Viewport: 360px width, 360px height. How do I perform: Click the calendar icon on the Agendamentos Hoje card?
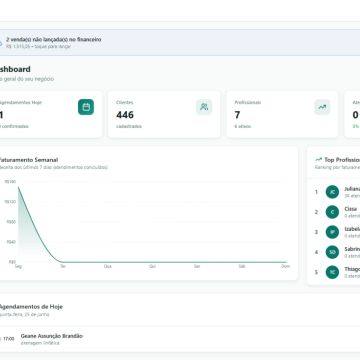tap(86, 107)
